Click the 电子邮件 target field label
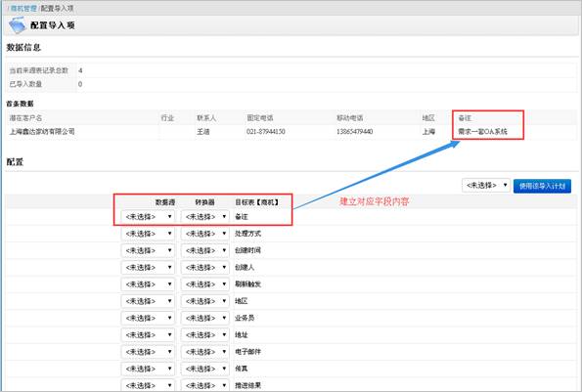The width and height of the screenshot is (582, 392). click(247, 352)
